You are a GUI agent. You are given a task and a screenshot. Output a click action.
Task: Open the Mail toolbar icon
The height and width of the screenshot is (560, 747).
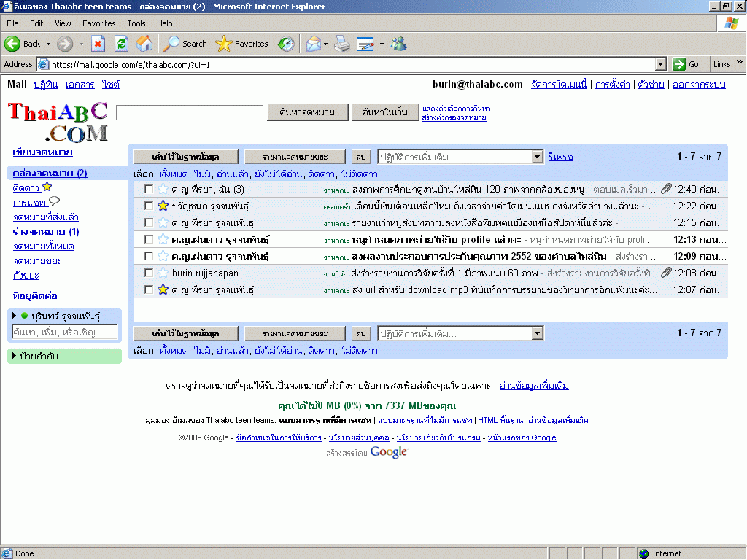point(314,44)
